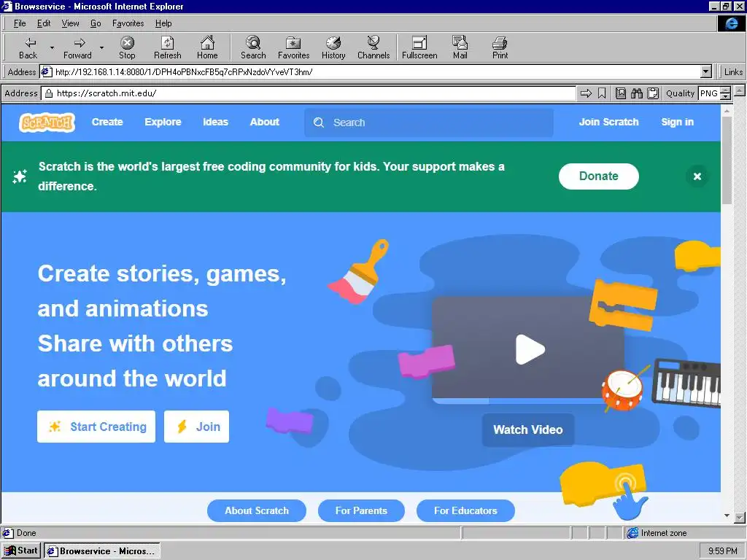Click Create in Scratch navigation
The image size is (747, 560).
(107, 122)
